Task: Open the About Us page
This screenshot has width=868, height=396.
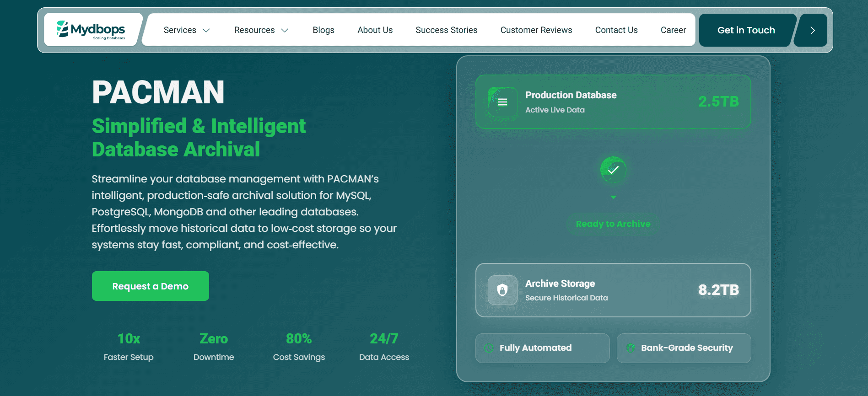Action: point(375,30)
